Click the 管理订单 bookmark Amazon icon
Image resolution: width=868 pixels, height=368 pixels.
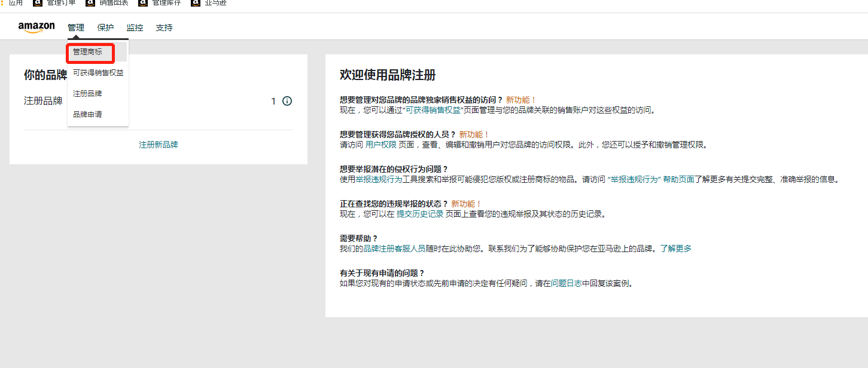point(38,2)
